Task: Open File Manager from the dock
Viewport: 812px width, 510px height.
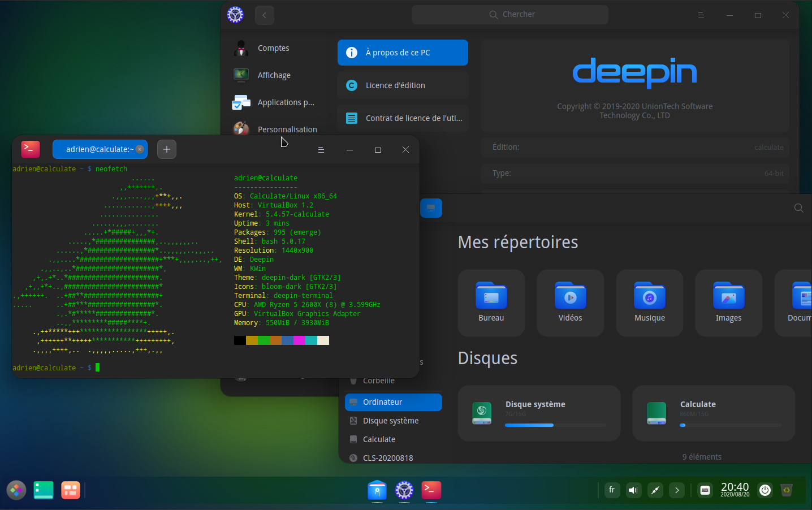Action: [x=377, y=490]
